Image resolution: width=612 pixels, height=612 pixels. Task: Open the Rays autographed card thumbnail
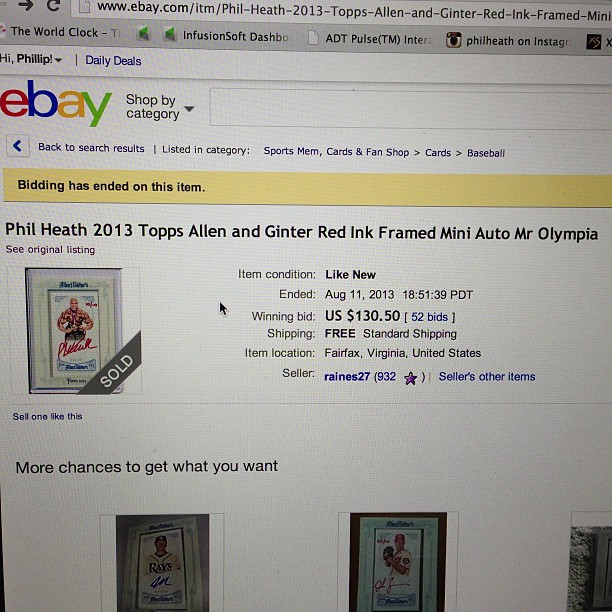click(x=162, y=562)
